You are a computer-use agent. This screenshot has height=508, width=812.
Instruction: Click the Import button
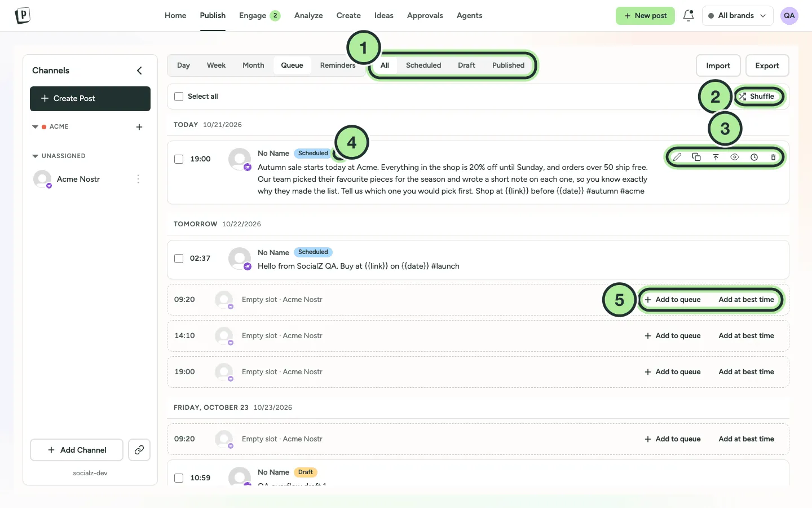click(718, 65)
